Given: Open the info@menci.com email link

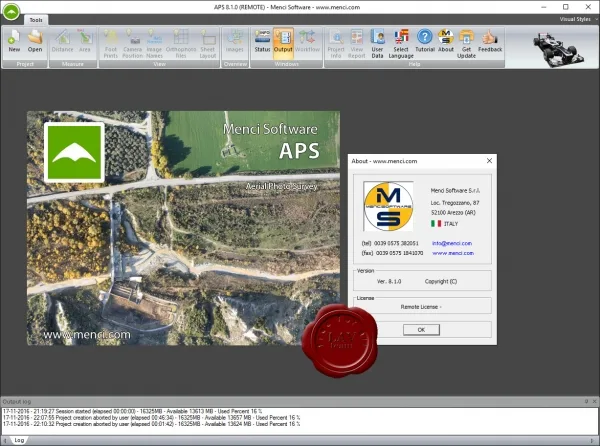Looking at the screenshot, I should pyautogui.click(x=452, y=243).
